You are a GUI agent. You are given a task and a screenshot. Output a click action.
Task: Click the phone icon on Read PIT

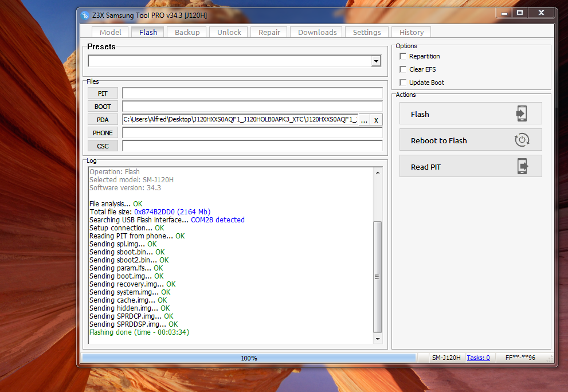tap(522, 166)
